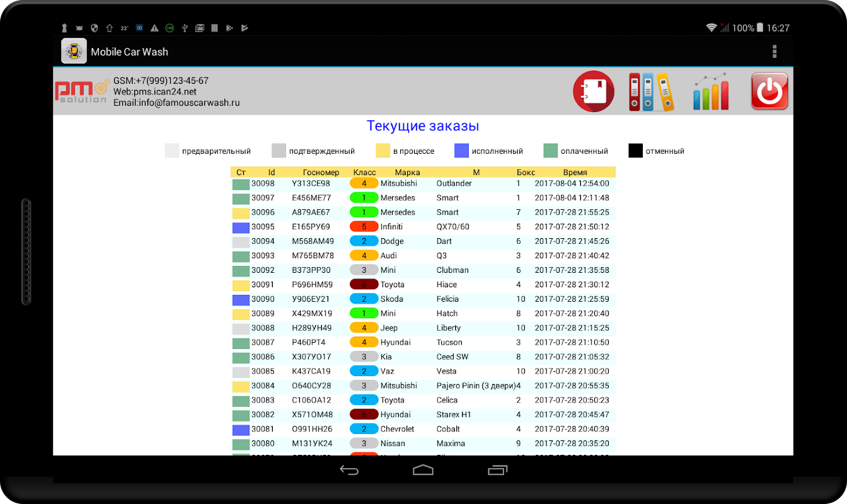Open the three-dot overflow menu
This screenshot has height=504, width=847.
[x=775, y=52]
